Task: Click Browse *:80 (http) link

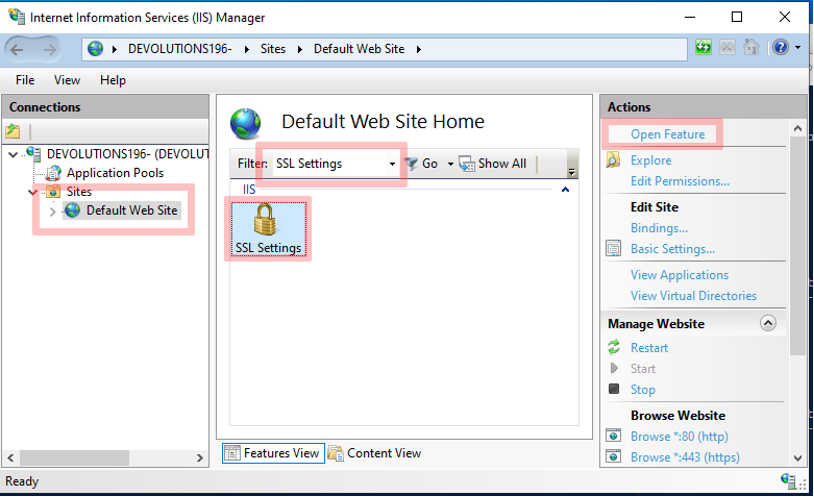Action: pos(679,436)
